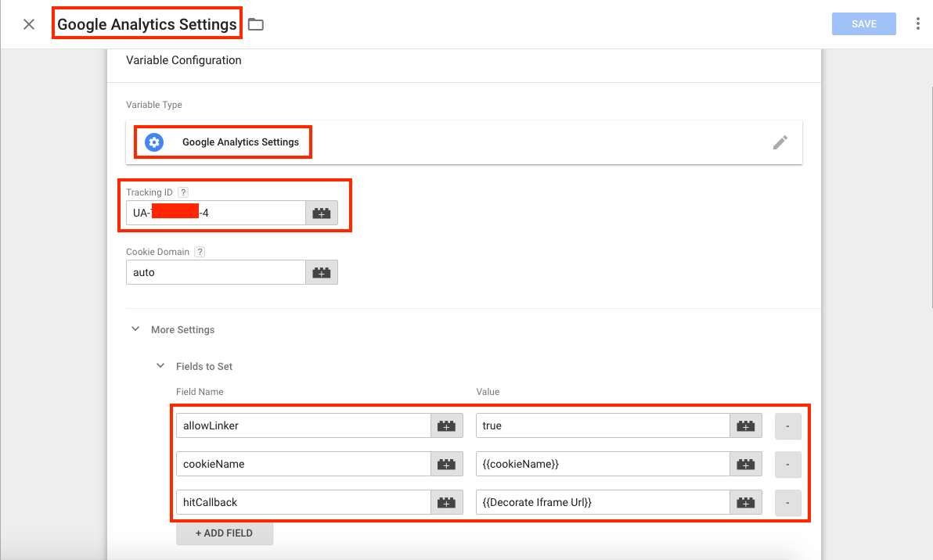Rename the Google Analytics Settings title

pyautogui.click(x=147, y=24)
